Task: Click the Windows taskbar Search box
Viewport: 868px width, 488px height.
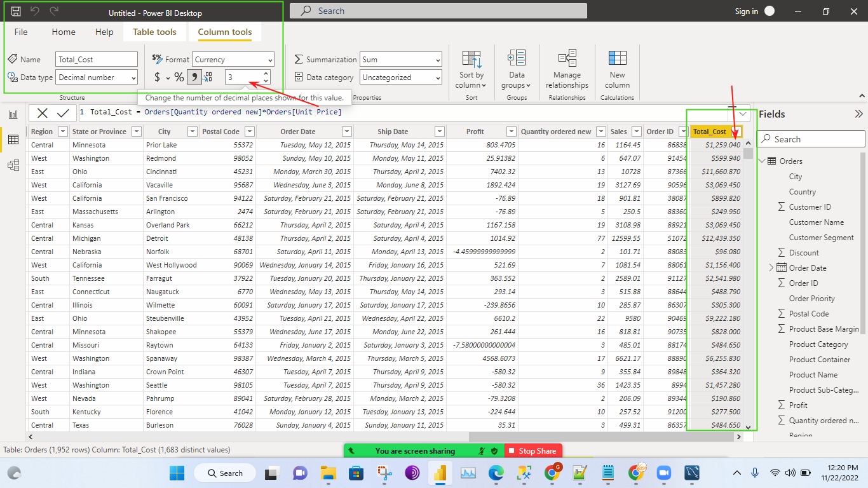Action: coord(226,473)
